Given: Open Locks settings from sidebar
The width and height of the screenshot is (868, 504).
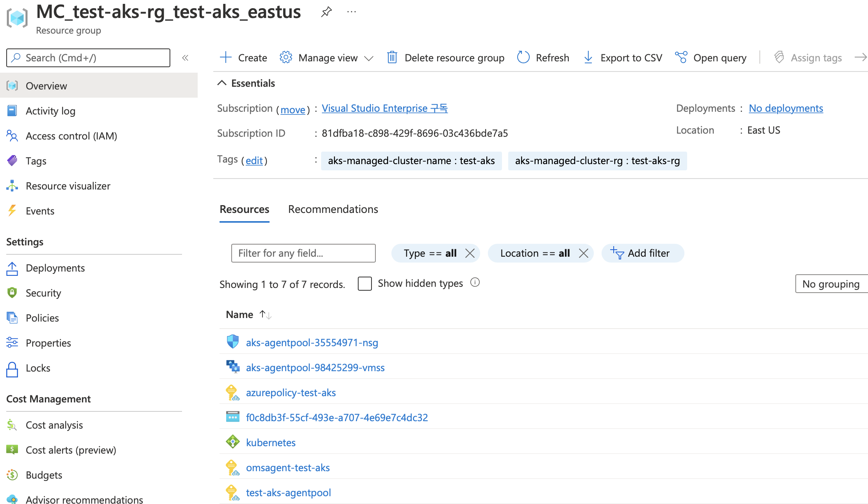Looking at the screenshot, I should [x=38, y=368].
